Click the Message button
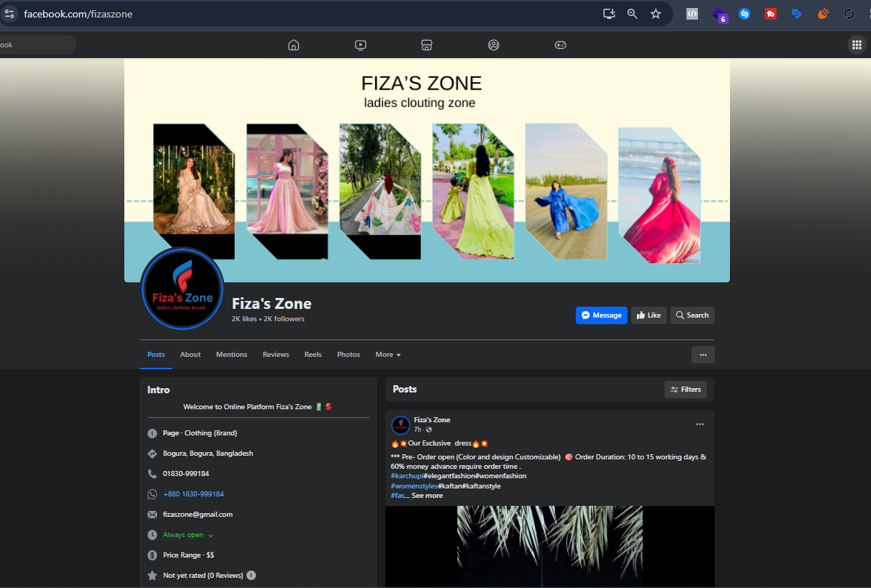 pyautogui.click(x=601, y=315)
